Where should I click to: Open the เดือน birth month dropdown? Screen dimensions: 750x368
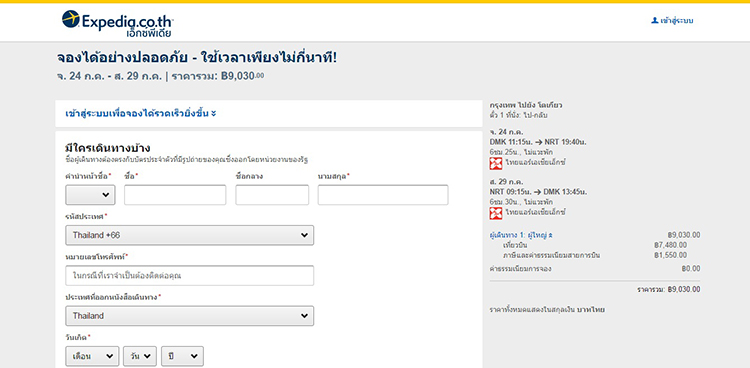click(92, 356)
